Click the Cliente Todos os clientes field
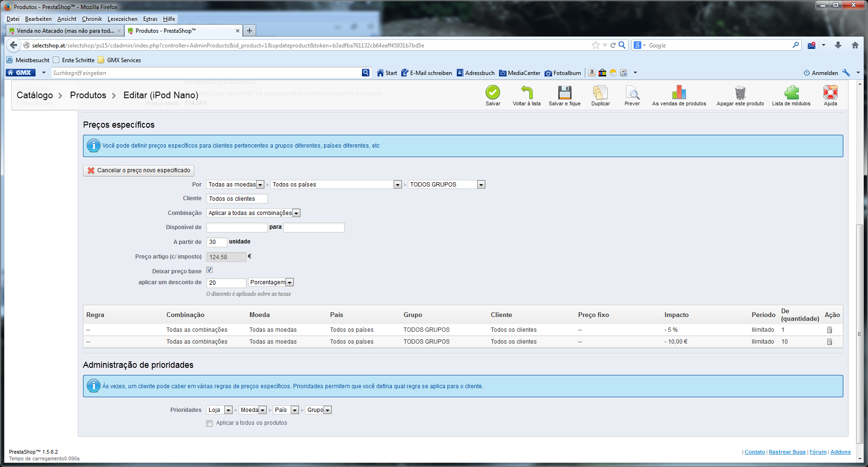This screenshot has height=467, width=868. [x=237, y=199]
